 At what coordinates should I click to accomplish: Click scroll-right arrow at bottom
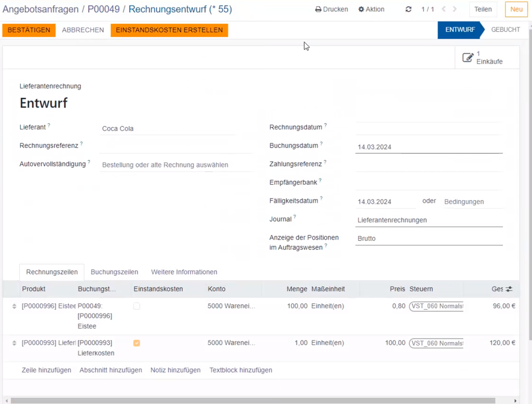pyautogui.click(x=515, y=401)
